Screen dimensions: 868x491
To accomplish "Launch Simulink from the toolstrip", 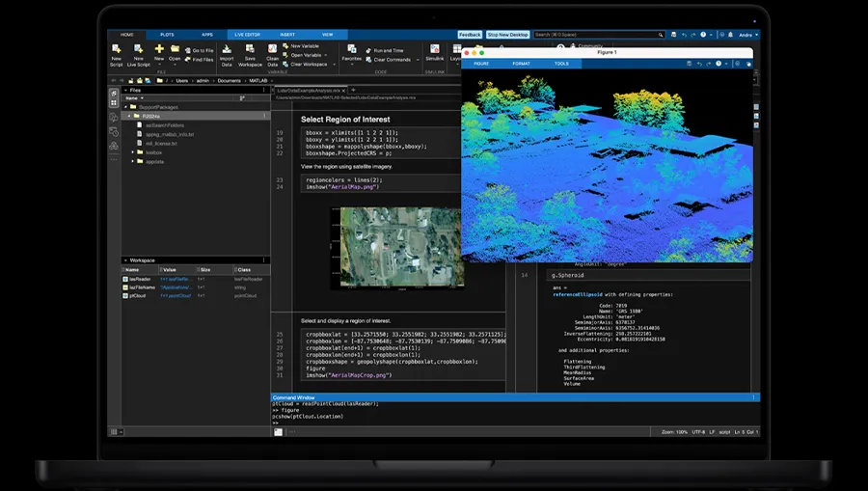I will 435,48.
